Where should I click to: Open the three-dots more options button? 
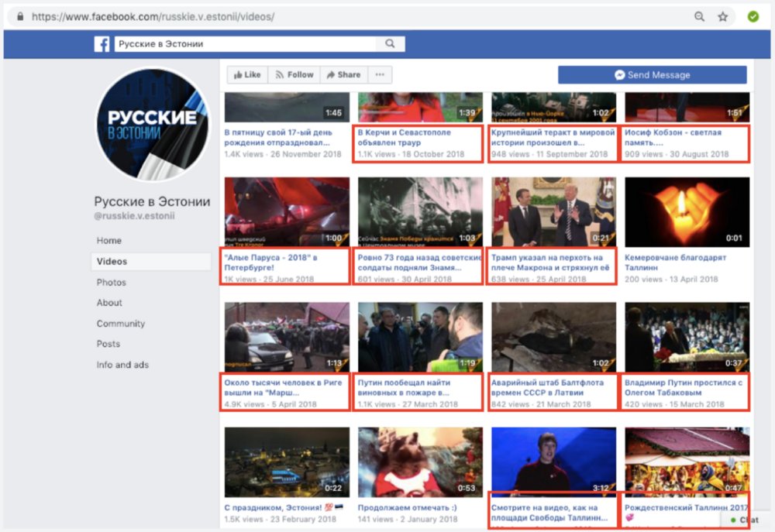(380, 74)
